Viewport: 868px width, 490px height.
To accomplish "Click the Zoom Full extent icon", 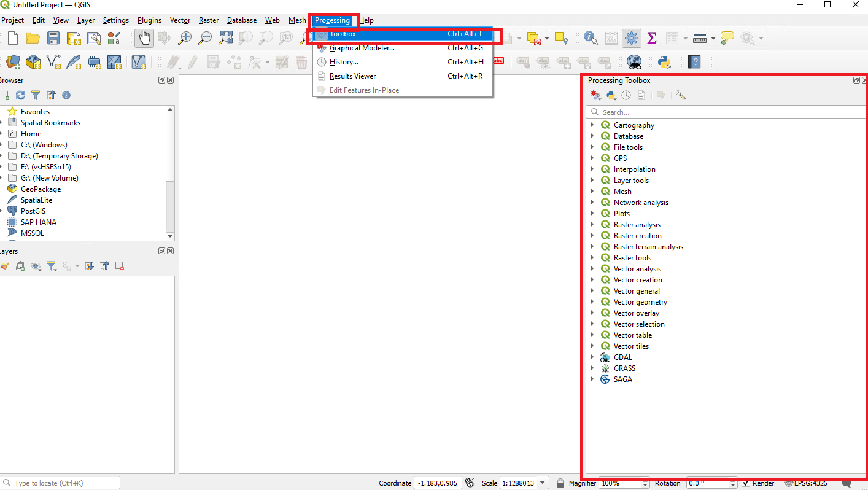I will (225, 38).
